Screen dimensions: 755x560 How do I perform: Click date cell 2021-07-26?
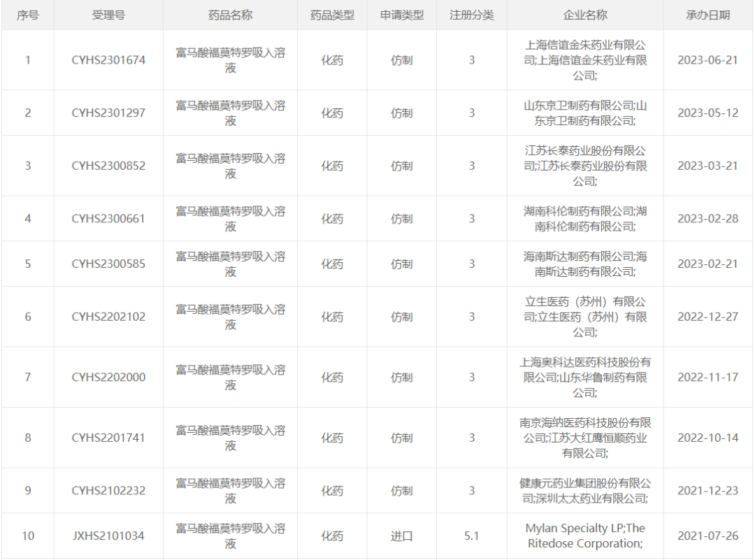click(x=707, y=536)
